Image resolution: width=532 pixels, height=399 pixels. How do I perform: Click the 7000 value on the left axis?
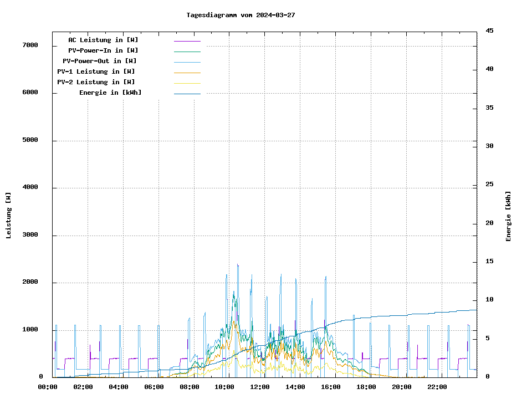click(x=30, y=45)
